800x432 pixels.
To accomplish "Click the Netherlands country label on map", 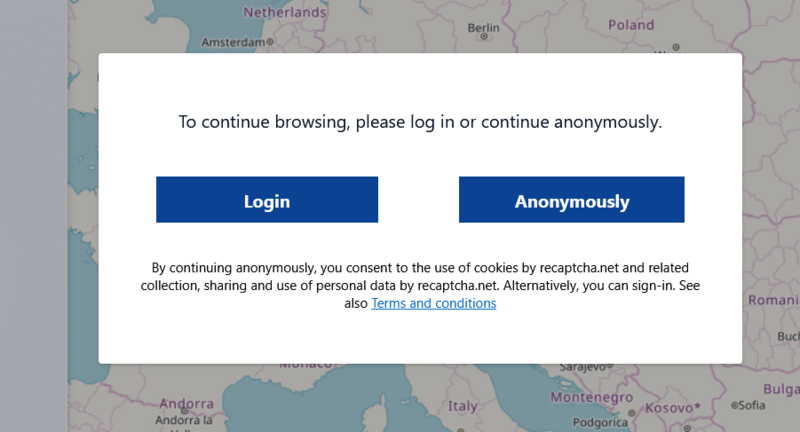I will click(285, 13).
